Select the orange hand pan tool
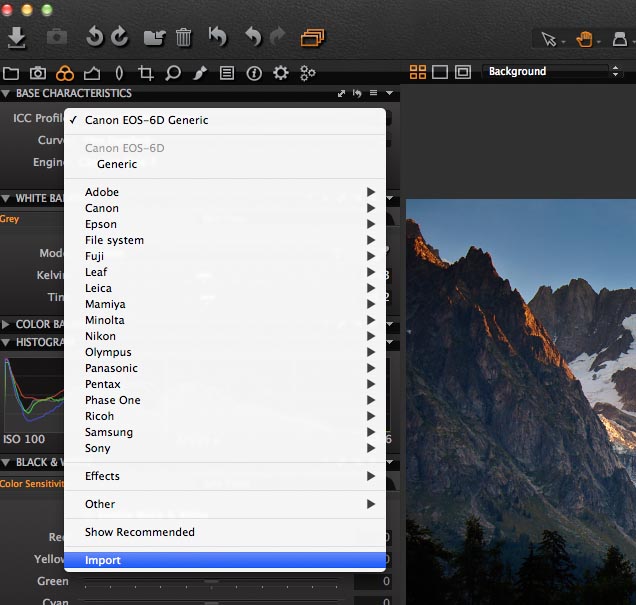Screen dimensions: 636x605 [x=584, y=39]
